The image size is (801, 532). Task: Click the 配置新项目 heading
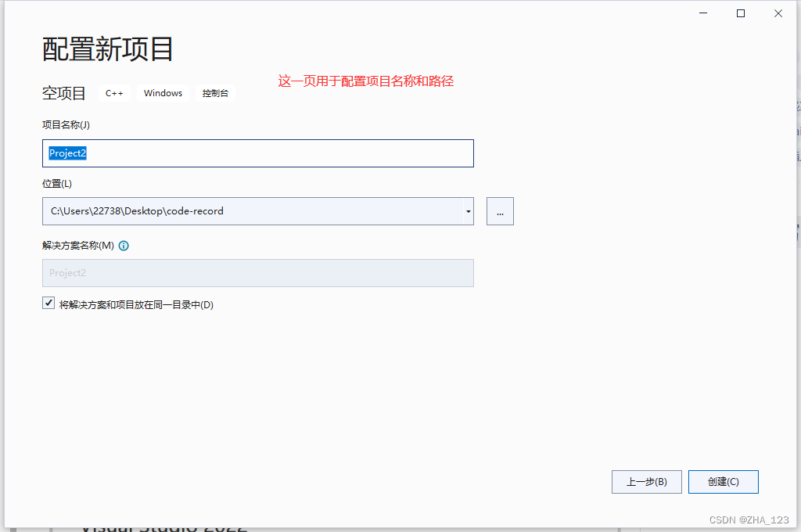(x=107, y=49)
